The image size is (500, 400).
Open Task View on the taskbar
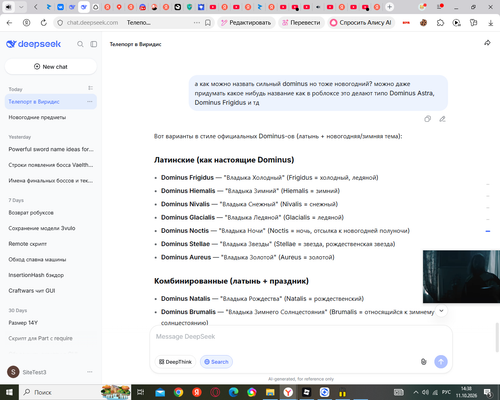(x=141, y=392)
